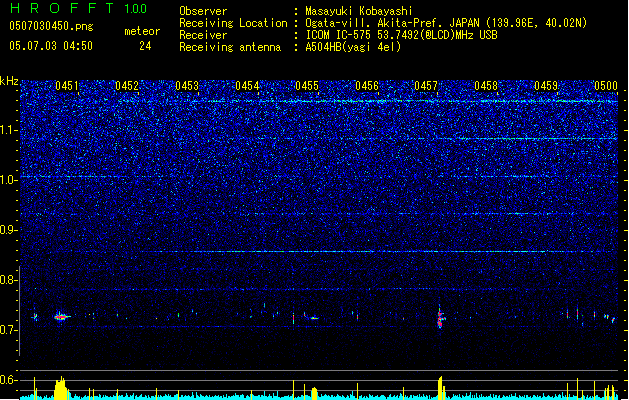Screen dimensions: 629x400
Task: Click the Receiving Location label
Action: [233, 23]
